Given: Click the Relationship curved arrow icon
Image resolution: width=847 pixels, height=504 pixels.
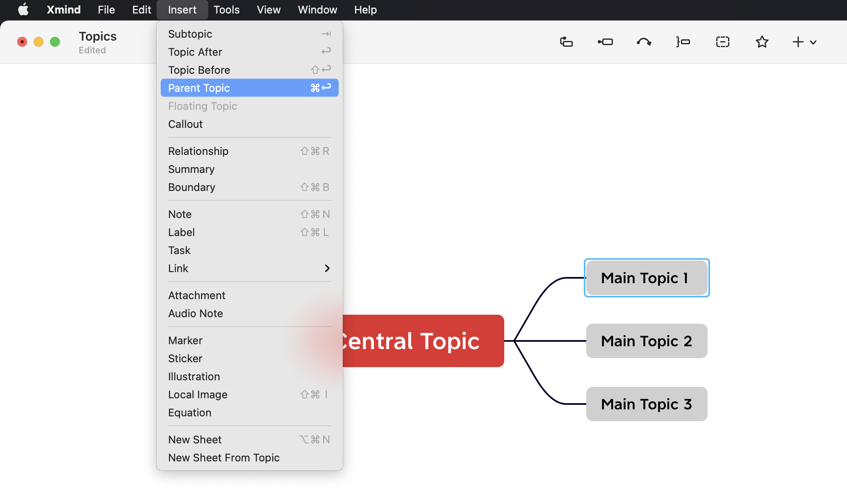Looking at the screenshot, I should point(644,42).
